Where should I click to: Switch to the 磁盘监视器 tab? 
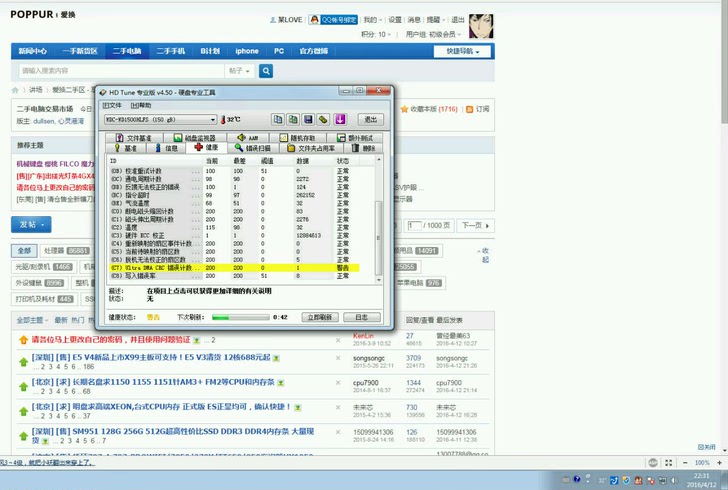(195, 138)
